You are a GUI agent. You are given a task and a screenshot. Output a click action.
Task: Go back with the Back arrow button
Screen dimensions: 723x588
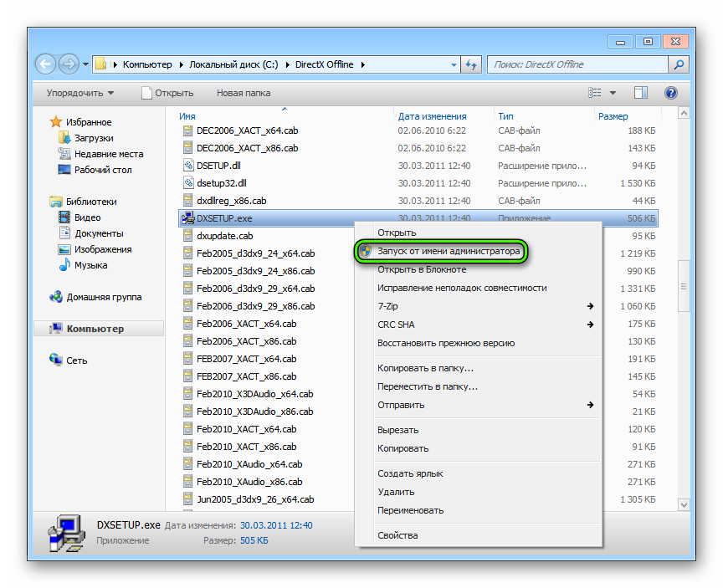pos(46,64)
